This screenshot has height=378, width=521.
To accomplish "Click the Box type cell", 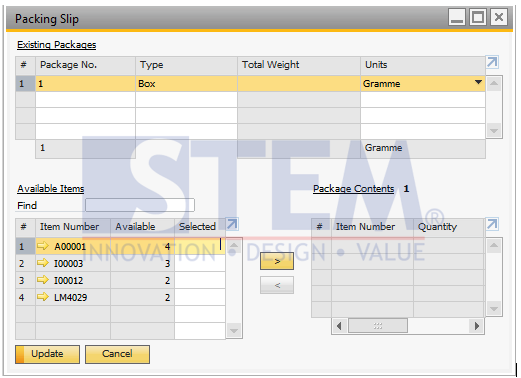I will coord(186,83).
